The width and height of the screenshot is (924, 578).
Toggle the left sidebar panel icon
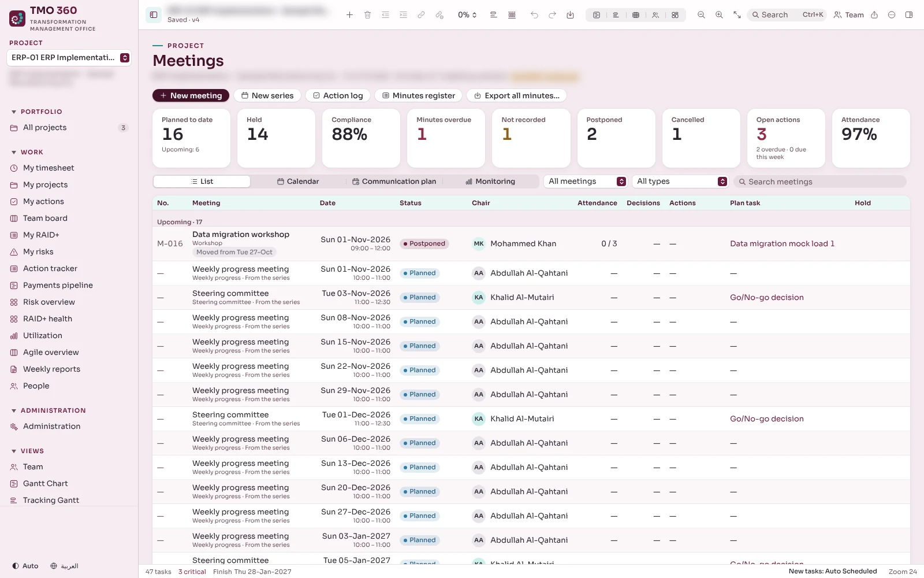[154, 15]
